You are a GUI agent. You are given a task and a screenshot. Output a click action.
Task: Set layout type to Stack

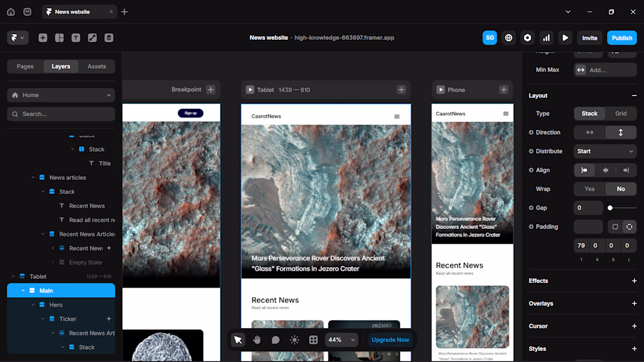[x=590, y=114]
